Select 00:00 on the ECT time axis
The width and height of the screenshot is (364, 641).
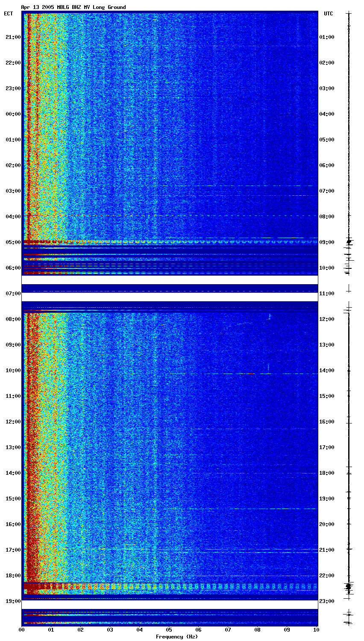pyautogui.click(x=13, y=114)
